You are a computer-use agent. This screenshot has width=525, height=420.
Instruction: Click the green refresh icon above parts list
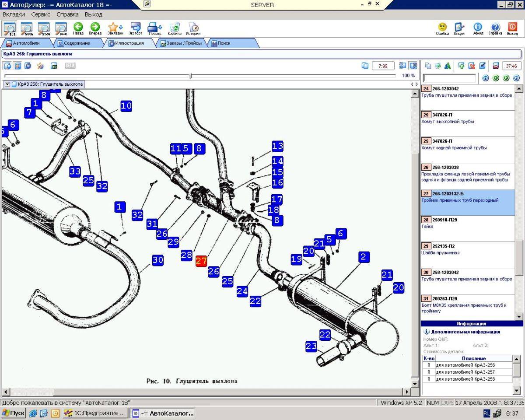point(438,66)
